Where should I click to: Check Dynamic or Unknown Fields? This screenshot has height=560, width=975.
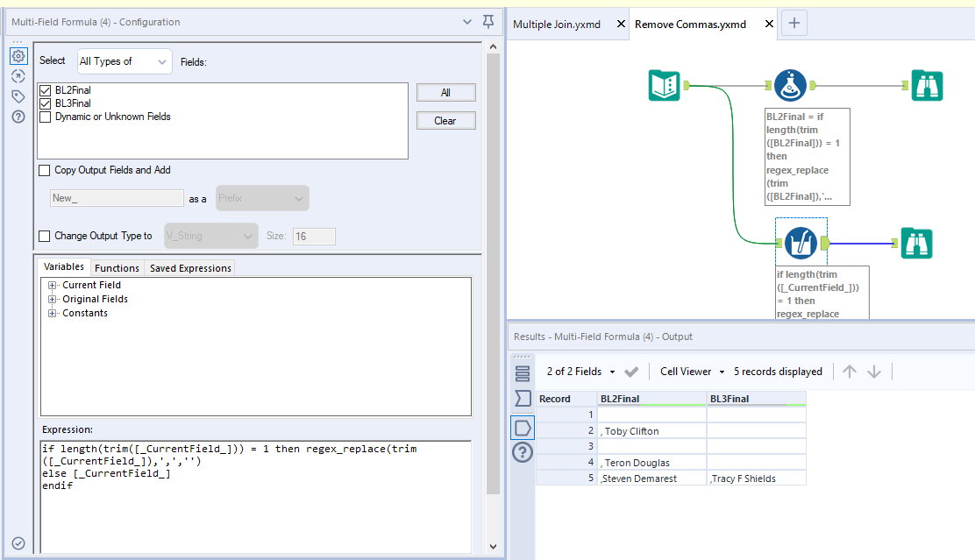(46, 116)
